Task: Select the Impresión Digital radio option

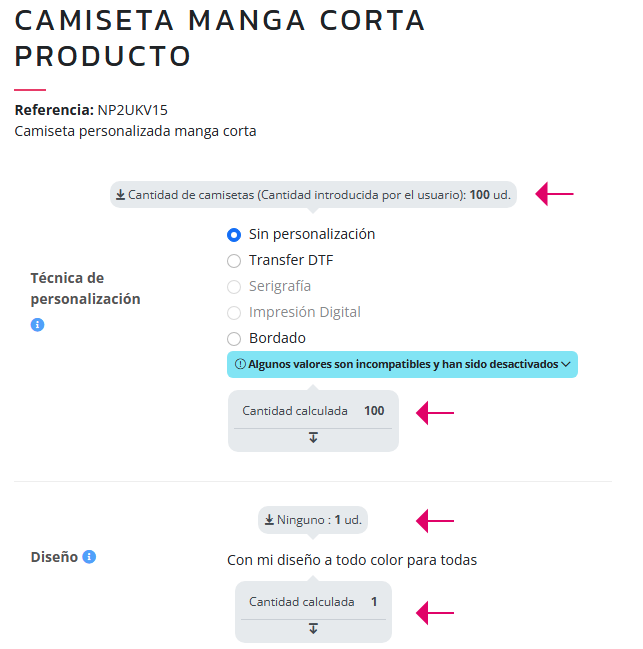Action: [234, 313]
